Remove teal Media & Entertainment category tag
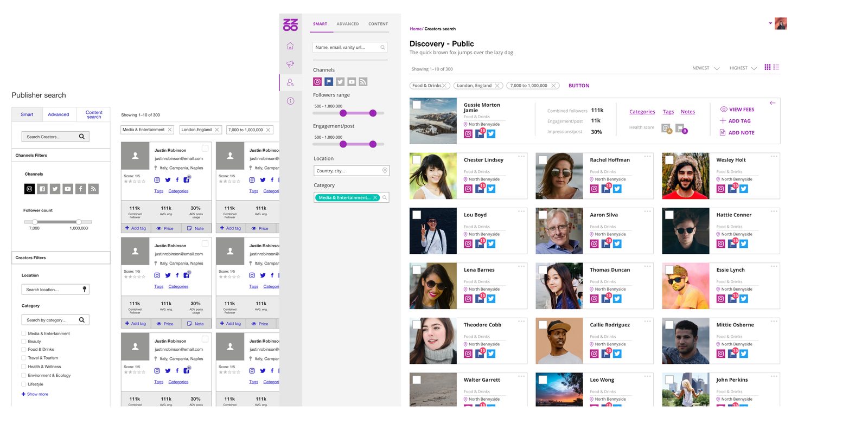This screenshot has width=868, height=424. [x=375, y=197]
